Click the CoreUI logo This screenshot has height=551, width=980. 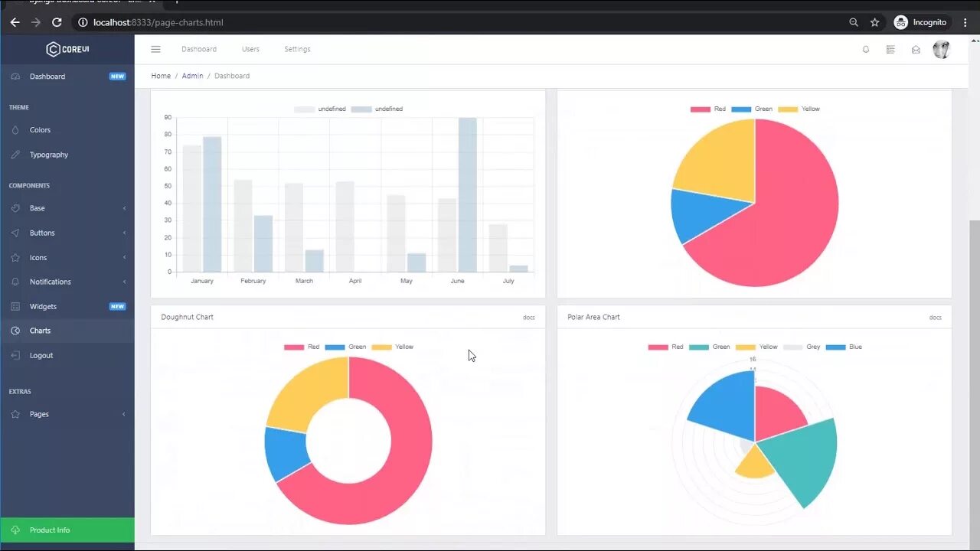[67, 49]
